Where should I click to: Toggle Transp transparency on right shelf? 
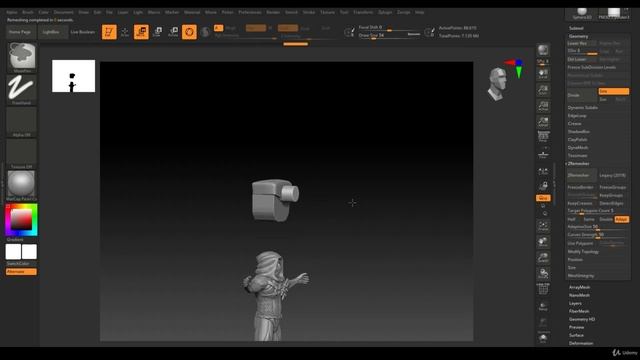[543, 307]
